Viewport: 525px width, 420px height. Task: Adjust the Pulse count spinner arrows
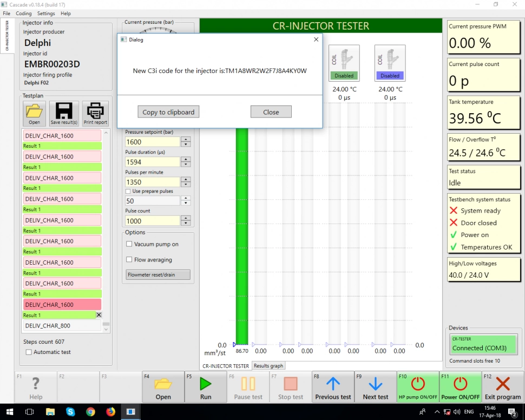186,221
